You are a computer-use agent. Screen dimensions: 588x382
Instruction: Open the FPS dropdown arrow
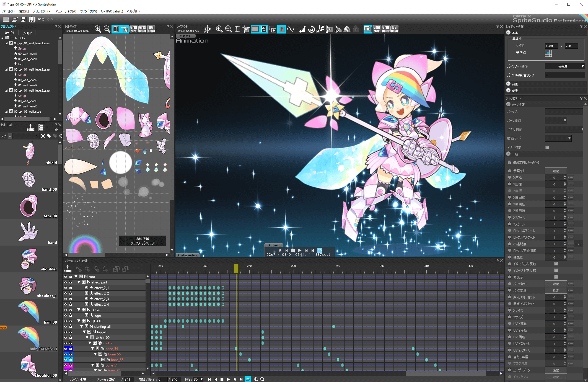click(x=201, y=379)
